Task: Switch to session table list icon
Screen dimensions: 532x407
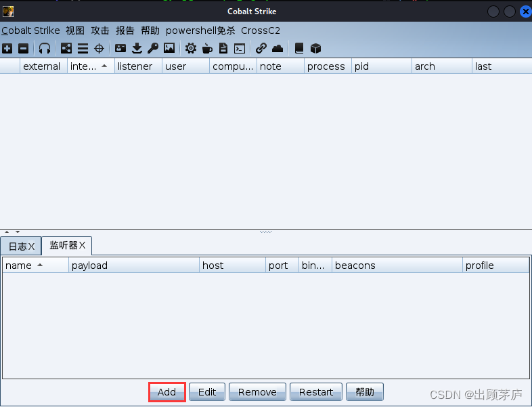Action: [x=83, y=49]
